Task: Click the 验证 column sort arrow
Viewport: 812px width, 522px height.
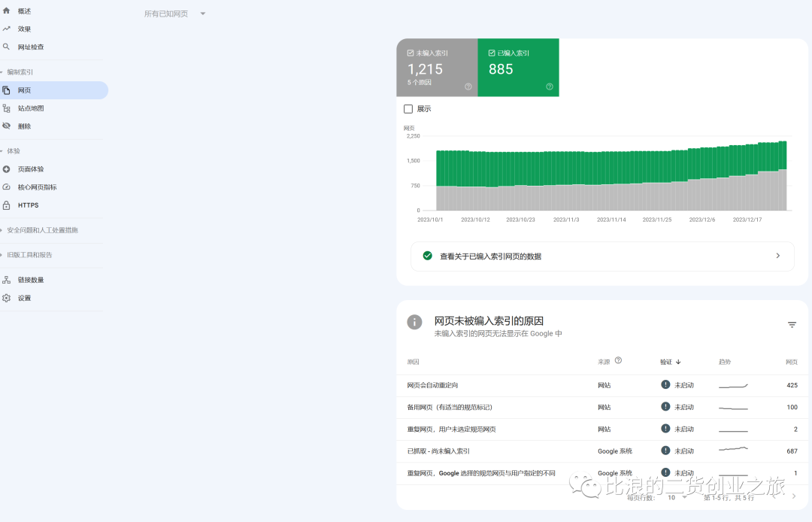Action: click(x=677, y=362)
